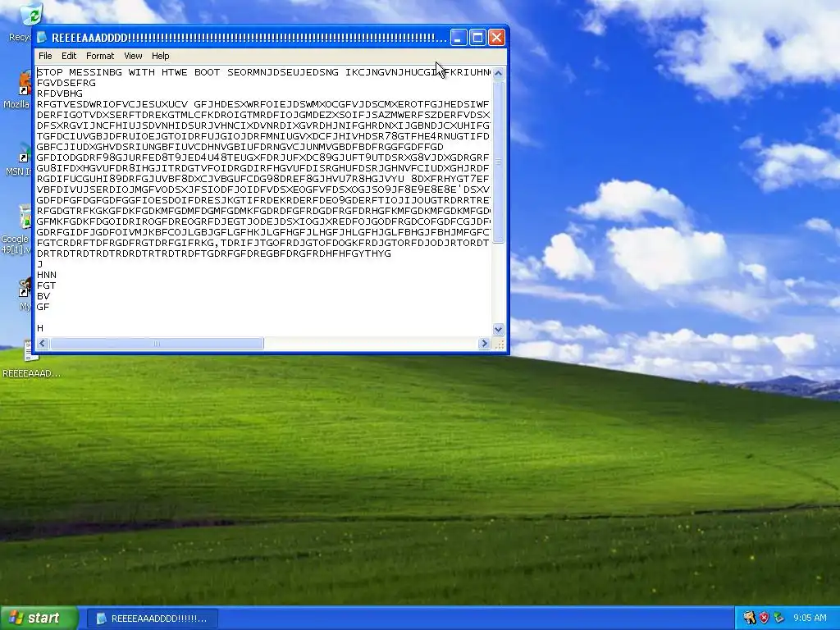
Task: Select the MSN desktop shortcut icon
Action: click(x=25, y=152)
